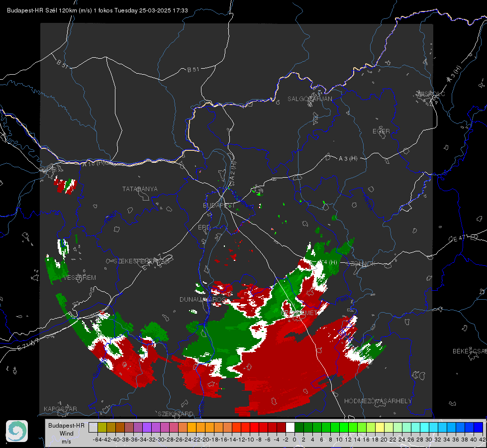
Task: Select the DUNAUJVAROS city label
Action: coord(203,299)
